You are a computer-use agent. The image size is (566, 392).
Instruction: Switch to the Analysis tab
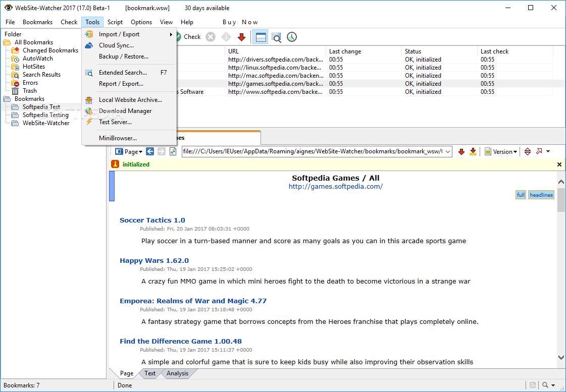(x=177, y=374)
